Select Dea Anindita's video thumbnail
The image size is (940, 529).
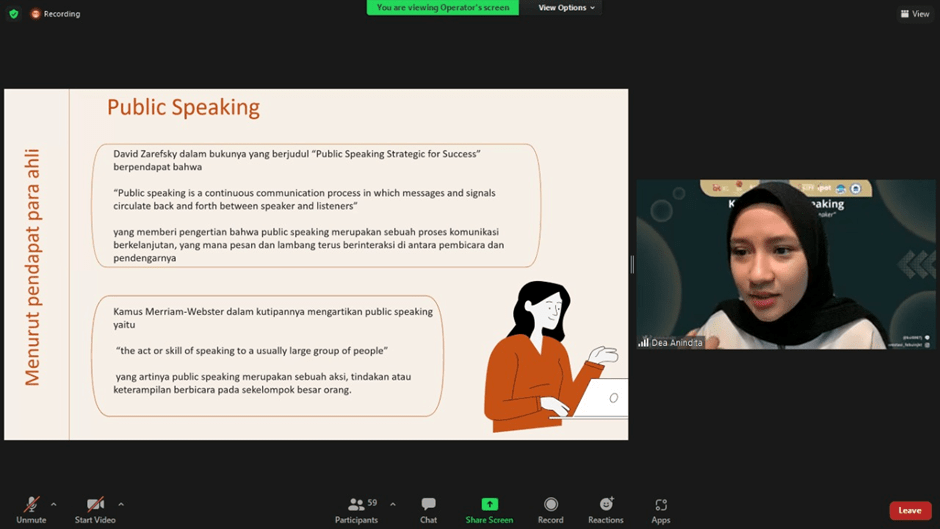point(785,264)
